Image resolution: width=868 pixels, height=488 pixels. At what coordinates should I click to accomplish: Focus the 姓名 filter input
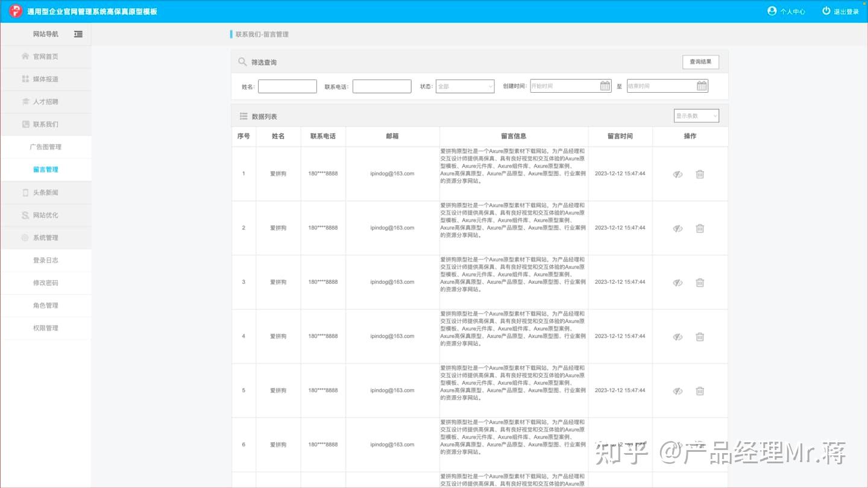(288, 86)
